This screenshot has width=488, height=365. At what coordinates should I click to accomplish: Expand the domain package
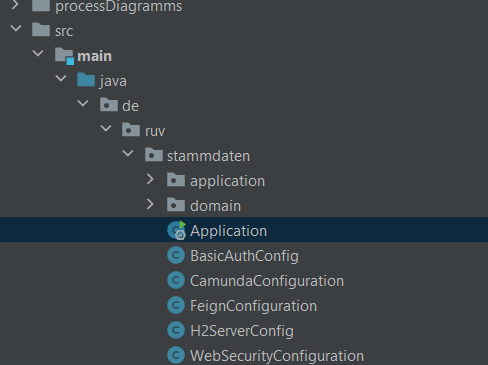coord(150,204)
